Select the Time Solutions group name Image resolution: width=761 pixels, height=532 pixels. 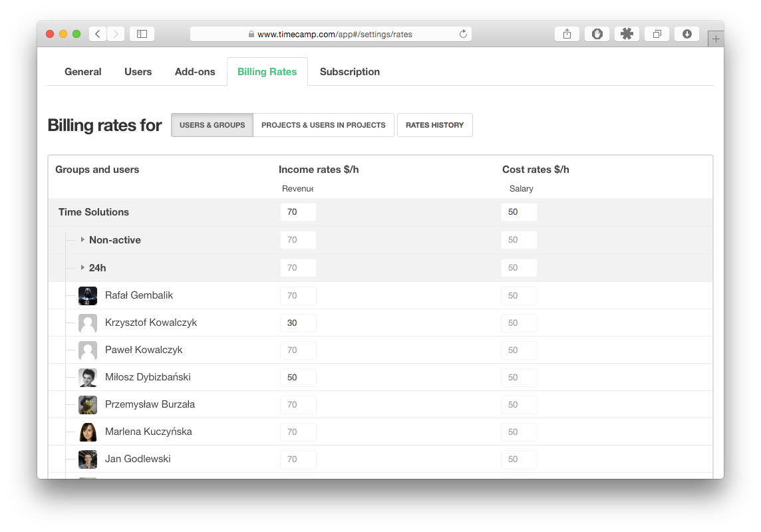pyautogui.click(x=94, y=212)
